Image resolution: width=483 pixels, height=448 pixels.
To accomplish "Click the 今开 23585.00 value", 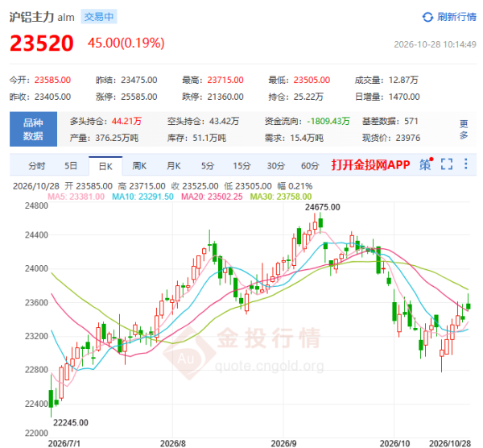I will [x=52, y=80].
